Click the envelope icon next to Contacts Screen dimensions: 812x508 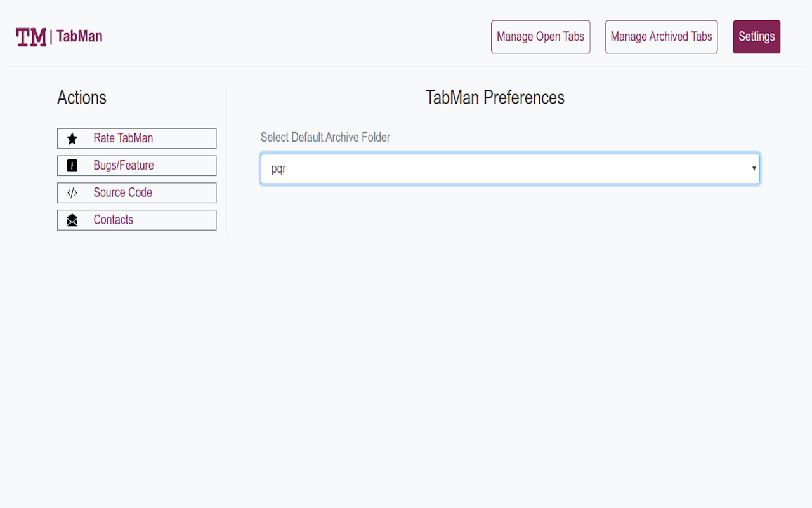(72, 220)
